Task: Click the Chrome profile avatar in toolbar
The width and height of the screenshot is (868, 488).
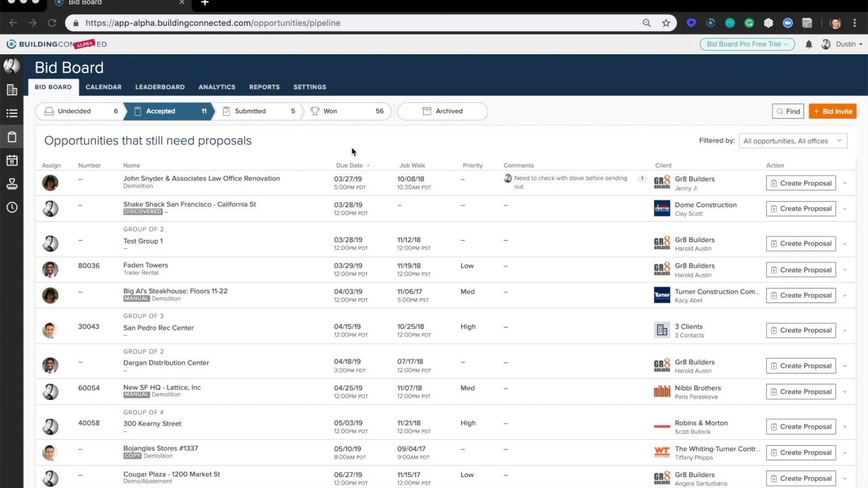Action: click(x=835, y=22)
